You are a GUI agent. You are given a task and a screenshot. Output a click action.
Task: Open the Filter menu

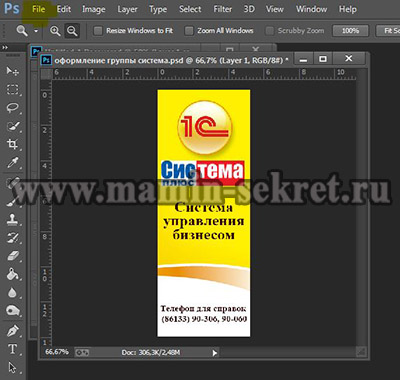coord(223,9)
